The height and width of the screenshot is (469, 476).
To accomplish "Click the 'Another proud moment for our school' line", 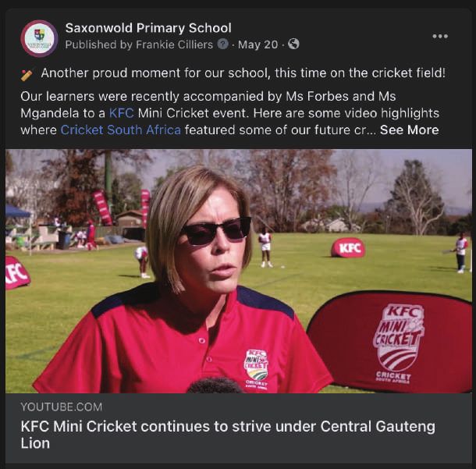I will [243, 73].
